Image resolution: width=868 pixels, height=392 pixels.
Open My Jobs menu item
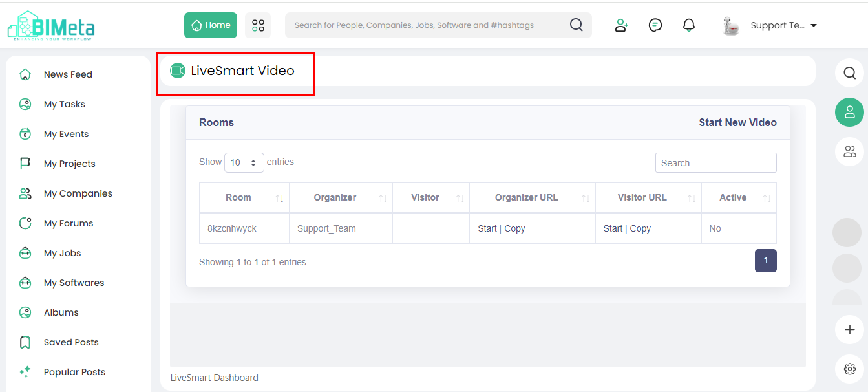point(63,253)
